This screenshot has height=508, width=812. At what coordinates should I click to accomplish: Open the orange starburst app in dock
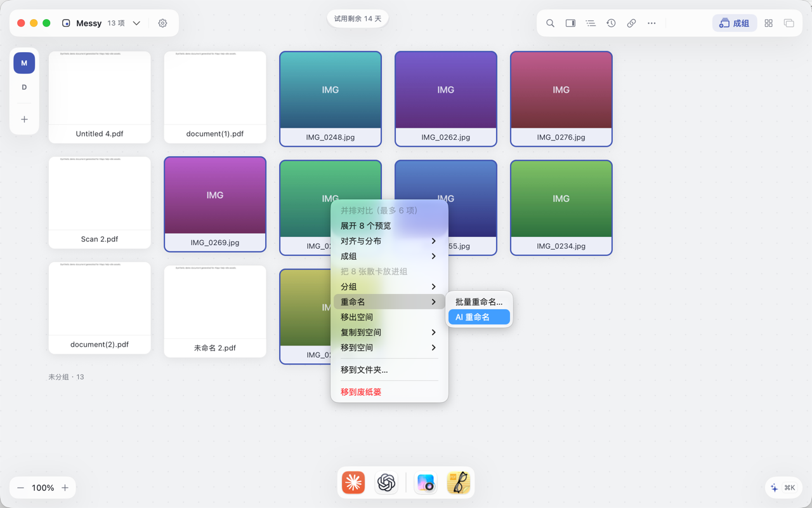353,483
